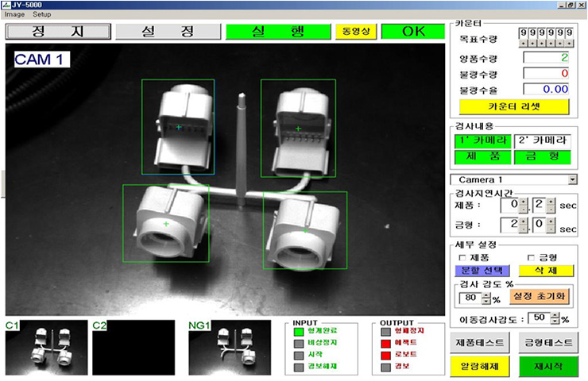
Task: Click the green 형개완료 input indicator
Action: coord(299,333)
